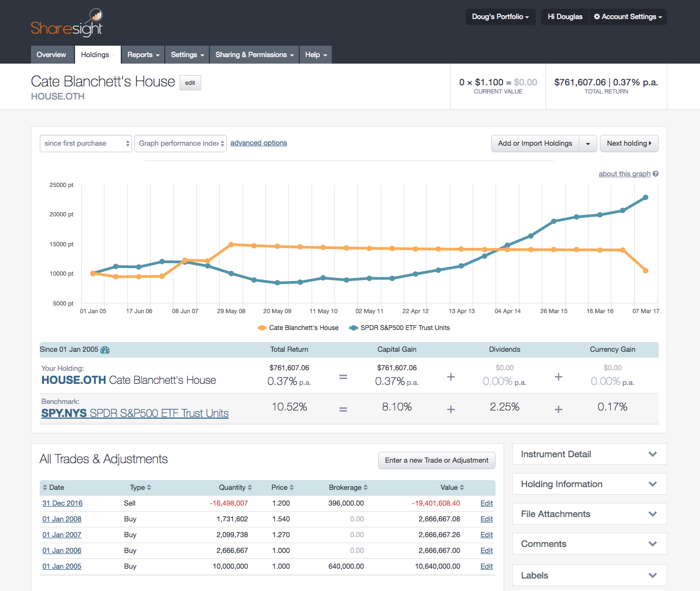Open the Reports menu
Viewport: 700px width, 591px height.
pyautogui.click(x=143, y=55)
